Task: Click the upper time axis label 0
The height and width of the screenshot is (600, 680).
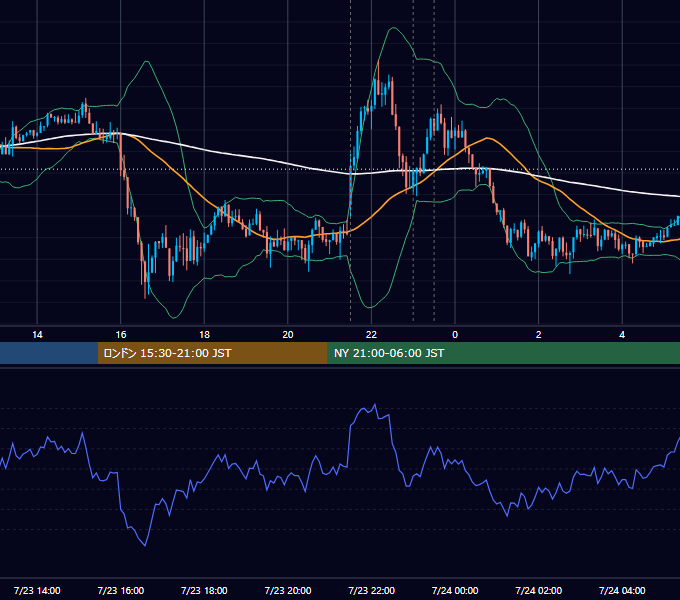Action: click(x=455, y=335)
